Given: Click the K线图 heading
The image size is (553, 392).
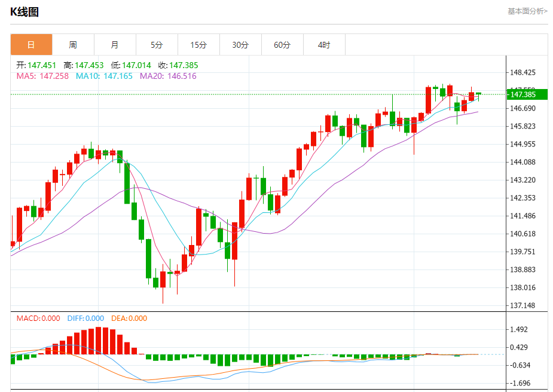Looking at the screenshot, I should pos(25,12).
